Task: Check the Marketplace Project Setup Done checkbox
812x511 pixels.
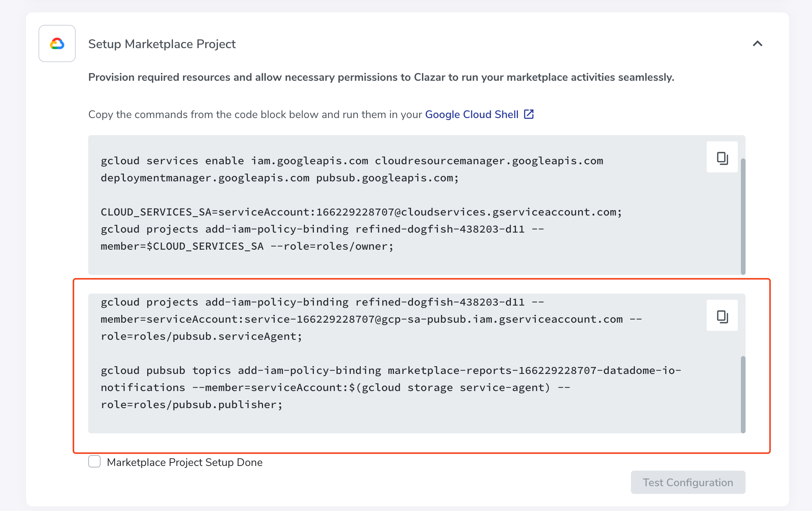Action: [94, 462]
